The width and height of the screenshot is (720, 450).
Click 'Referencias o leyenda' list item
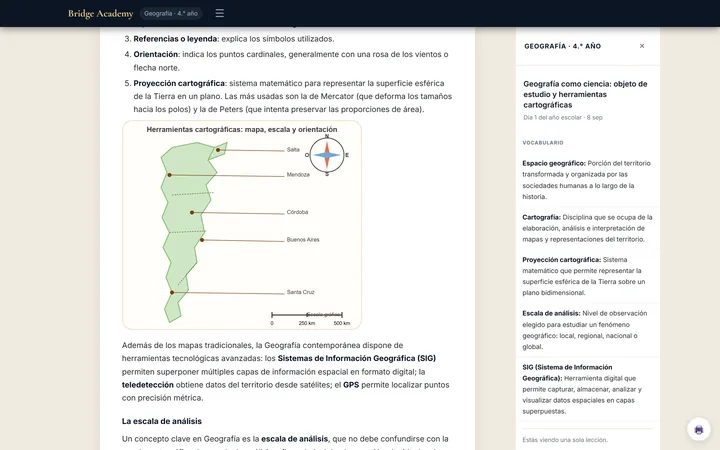(234, 39)
